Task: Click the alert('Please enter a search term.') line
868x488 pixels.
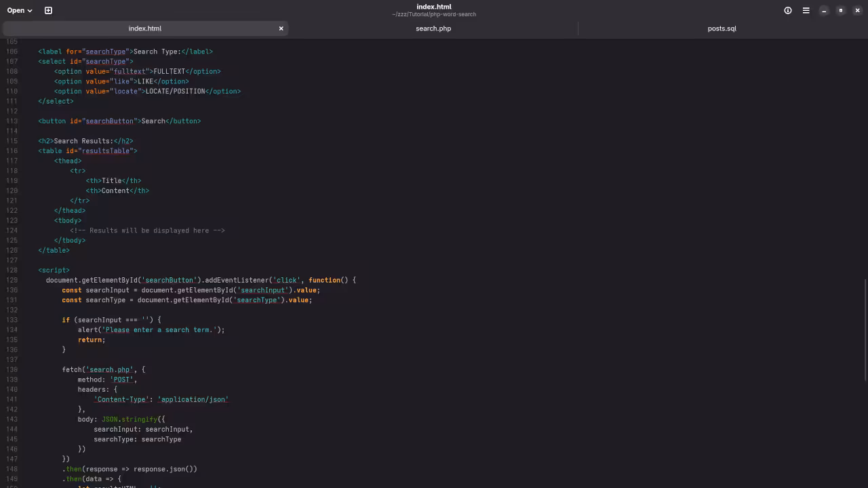Action: coord(151,329)
